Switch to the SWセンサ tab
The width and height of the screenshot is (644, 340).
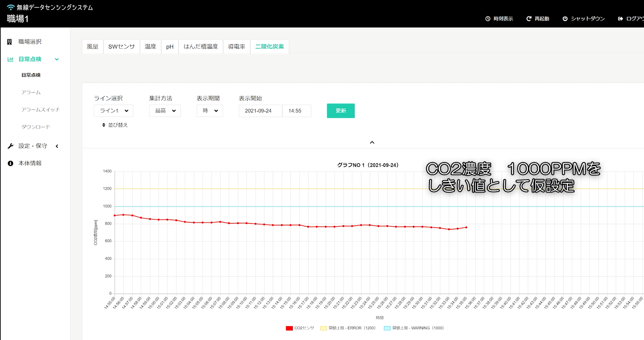click(122, 47)
